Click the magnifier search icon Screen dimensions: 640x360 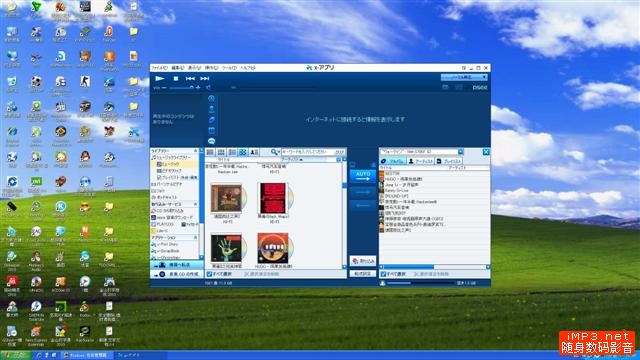[274, 152]
